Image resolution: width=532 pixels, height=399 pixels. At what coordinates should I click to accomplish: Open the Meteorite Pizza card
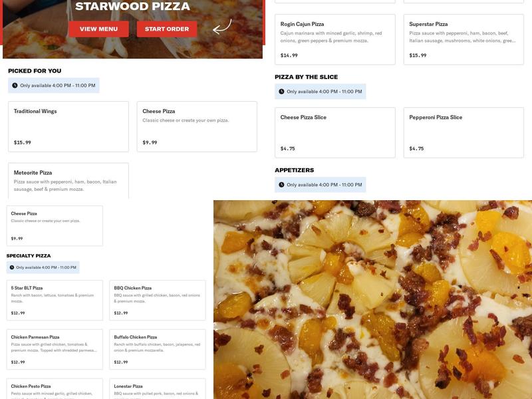click(68, 181)
